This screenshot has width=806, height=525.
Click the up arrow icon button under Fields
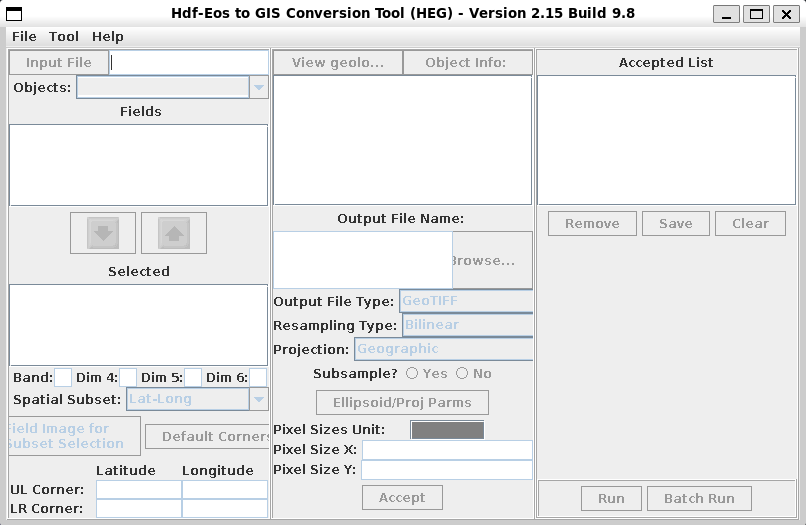coord(174,233)
